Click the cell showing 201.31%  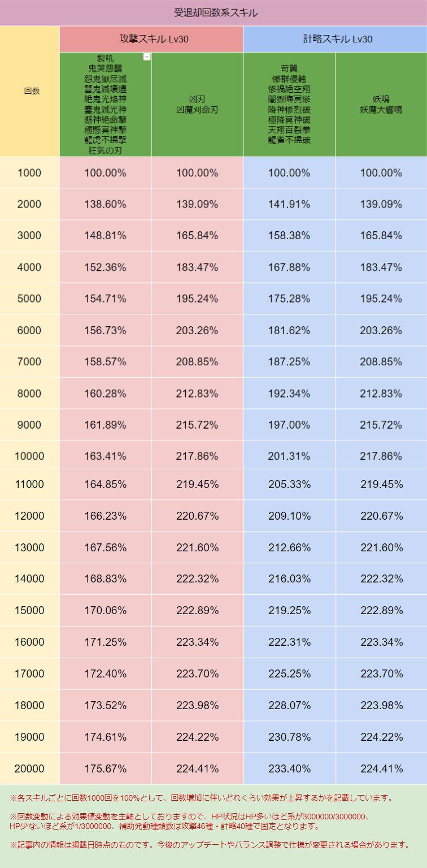pyautogui.click(x=289, y=456)
